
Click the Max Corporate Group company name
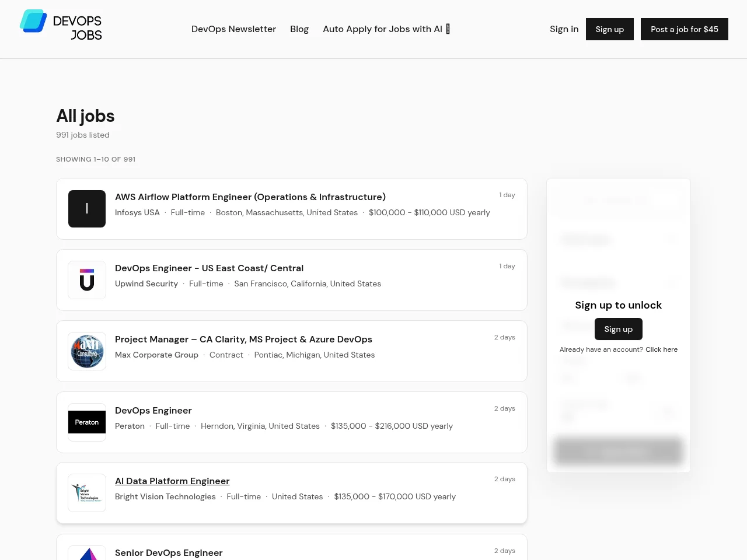click(x=156, y=355)
